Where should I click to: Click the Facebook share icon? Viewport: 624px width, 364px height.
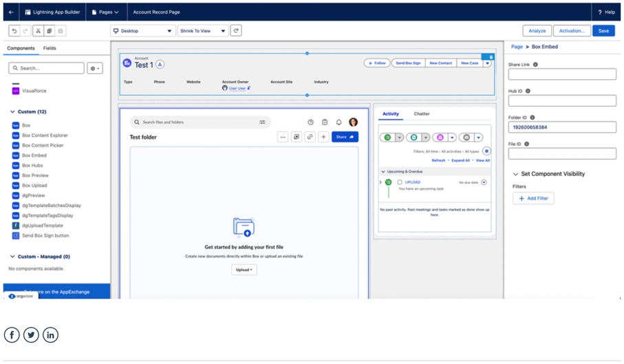(12, 335)
